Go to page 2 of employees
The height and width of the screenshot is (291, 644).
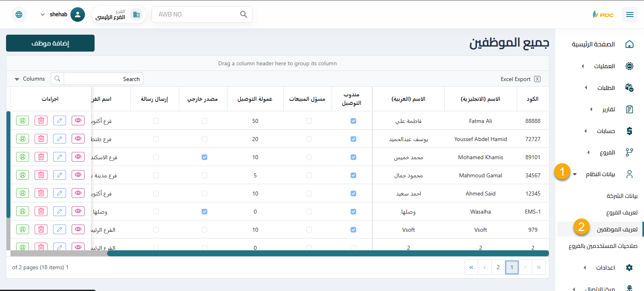[498, 267]
